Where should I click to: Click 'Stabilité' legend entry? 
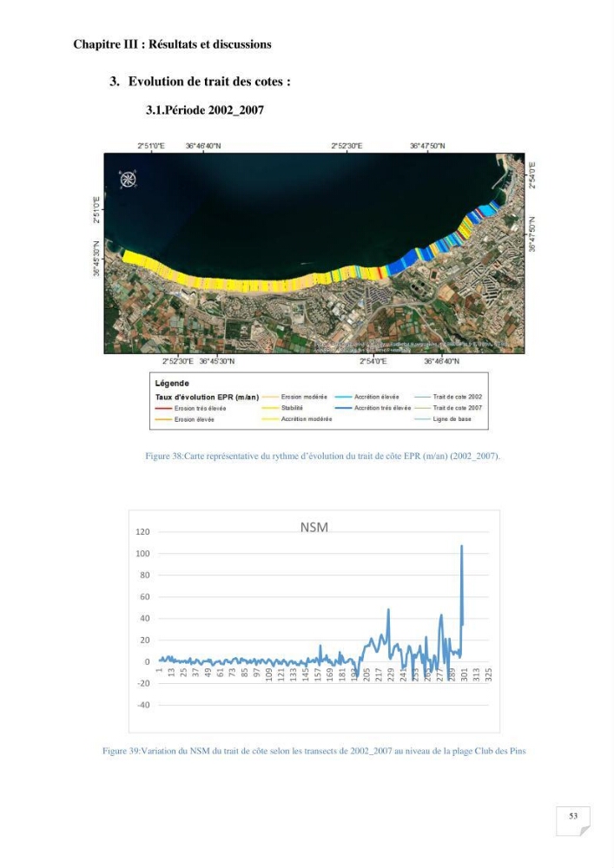pyautogui.click(x=282, y=408)
